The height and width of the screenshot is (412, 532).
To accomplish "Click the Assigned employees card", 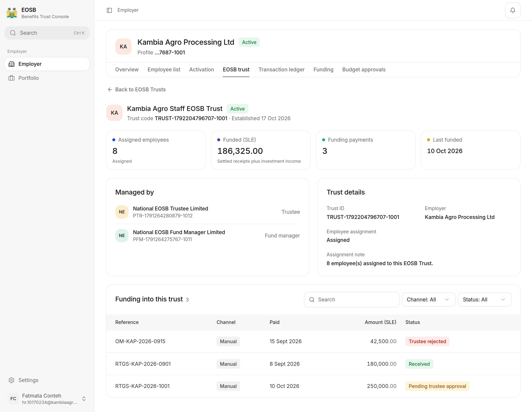I will click(x=156, y=150).
